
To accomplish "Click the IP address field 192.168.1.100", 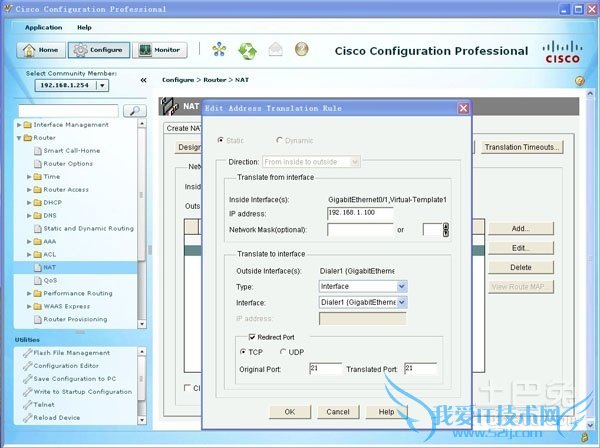I will click(x=360, y=213).
